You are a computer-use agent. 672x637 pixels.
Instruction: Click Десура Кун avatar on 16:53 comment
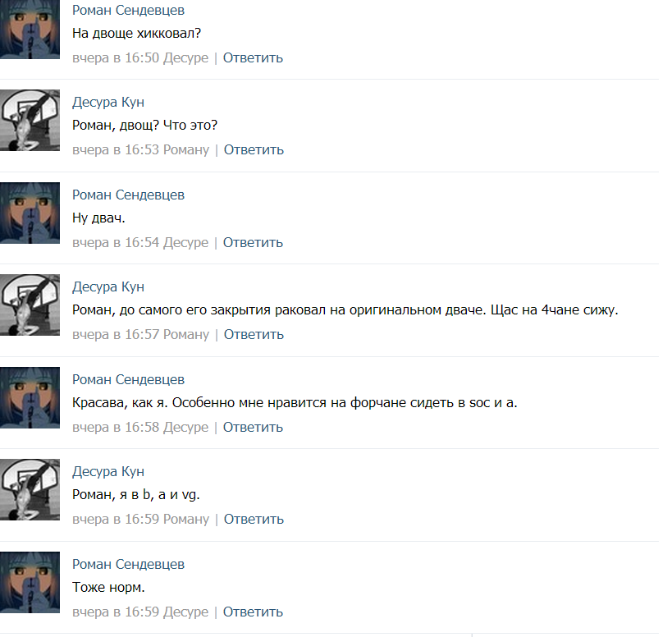(30, 120)
